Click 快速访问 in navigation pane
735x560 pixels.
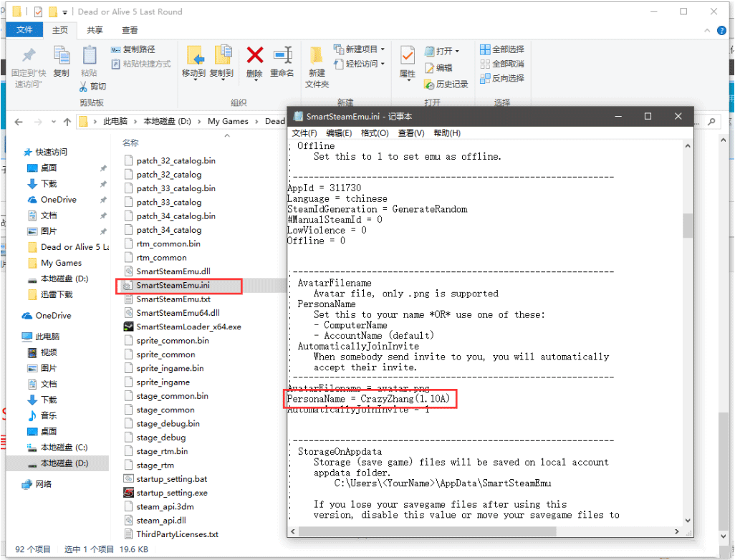[45, 153]
